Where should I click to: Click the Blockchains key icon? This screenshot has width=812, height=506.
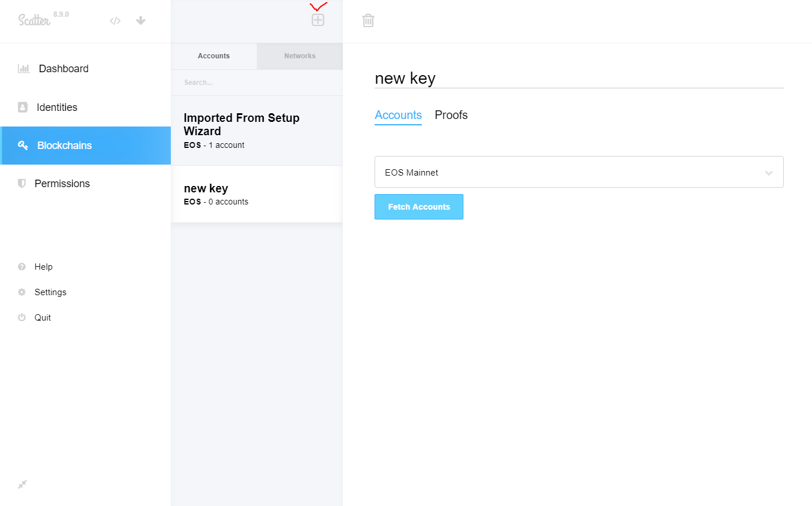coord(23,146)
